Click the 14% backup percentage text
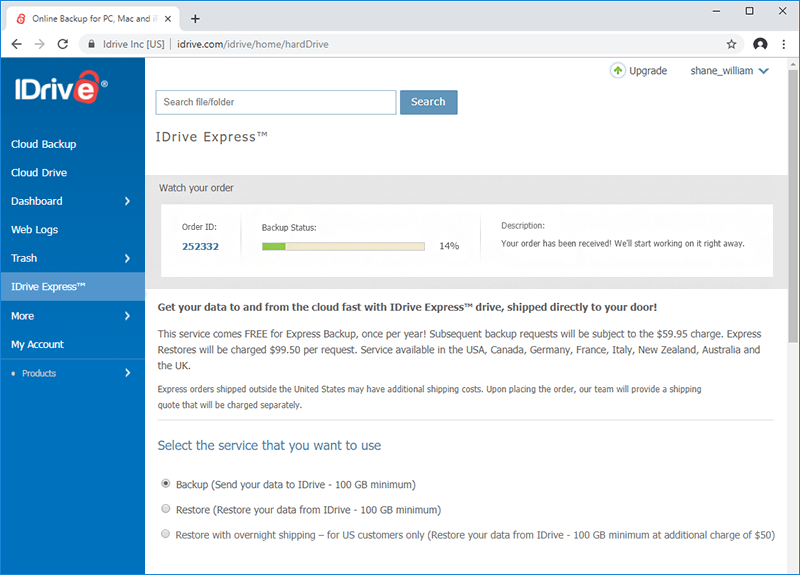The image size is (800, 575). coord(449,246)
